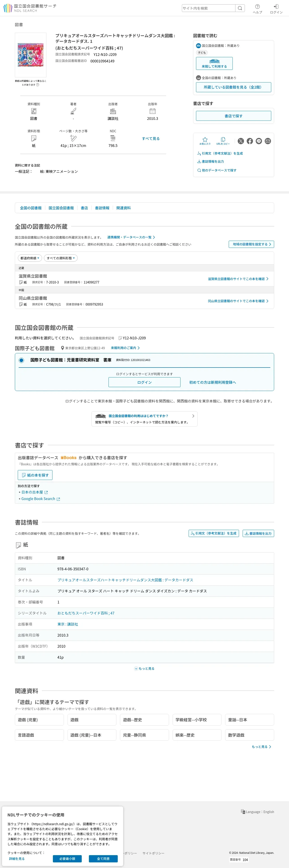The image size is (289, 868).
Task: Expand bibliographic info with もっと見る
Action: 144,669
